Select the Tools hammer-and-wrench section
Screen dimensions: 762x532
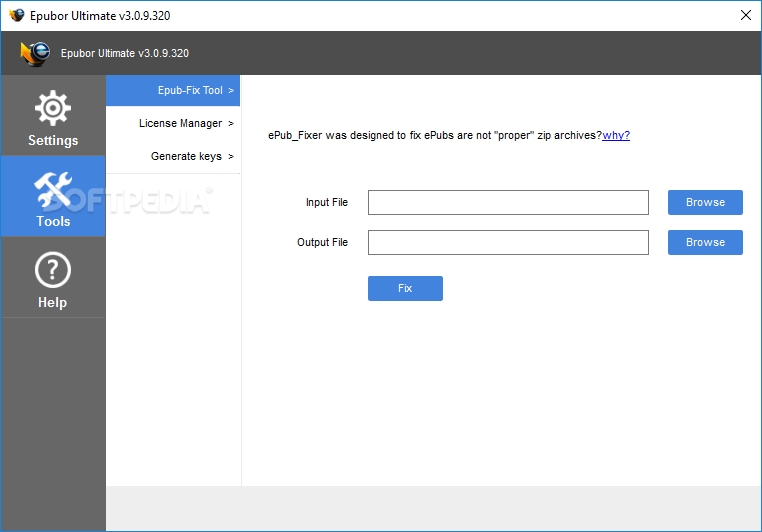point(53,196)
